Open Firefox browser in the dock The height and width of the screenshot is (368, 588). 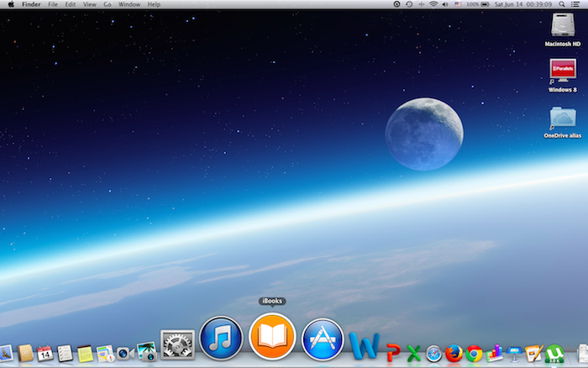pos(454,354)
